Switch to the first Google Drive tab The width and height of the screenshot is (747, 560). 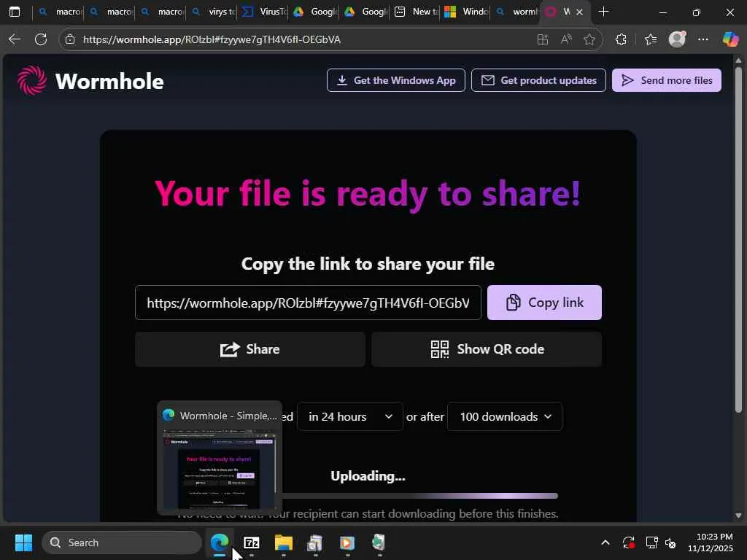pyautogui.click(x=315, y=12)
